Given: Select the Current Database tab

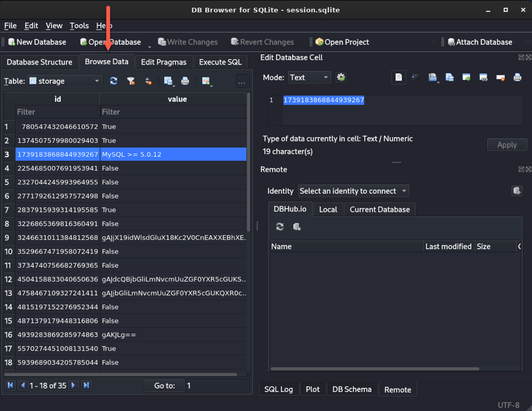Looking at the screenshot, I should [379, 210].
